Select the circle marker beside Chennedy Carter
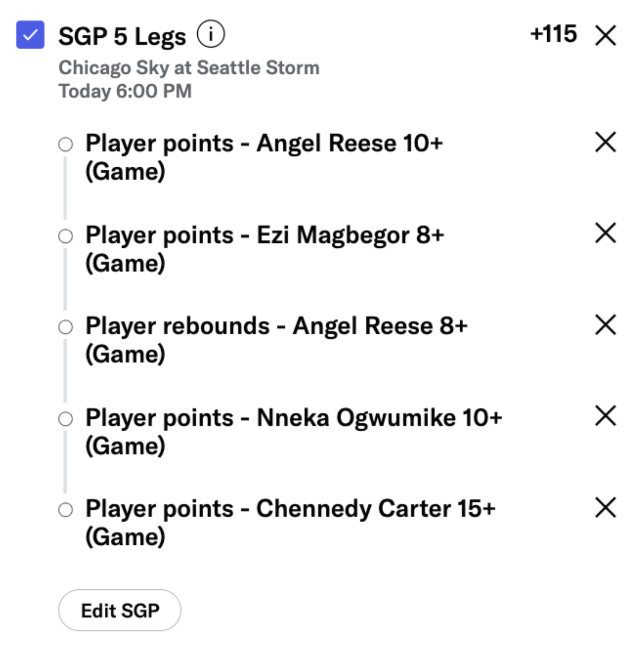 click(x=65, y=510)
